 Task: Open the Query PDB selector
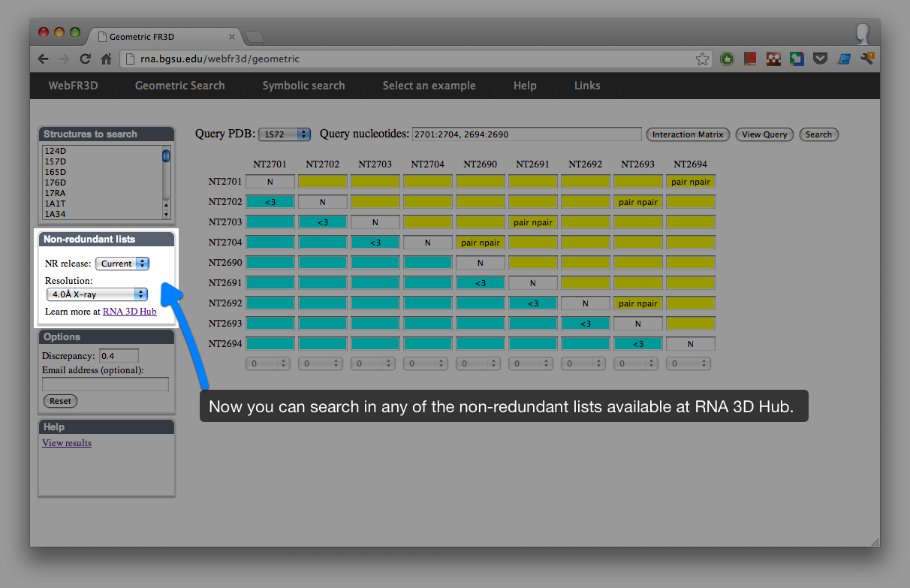point(285,134)
